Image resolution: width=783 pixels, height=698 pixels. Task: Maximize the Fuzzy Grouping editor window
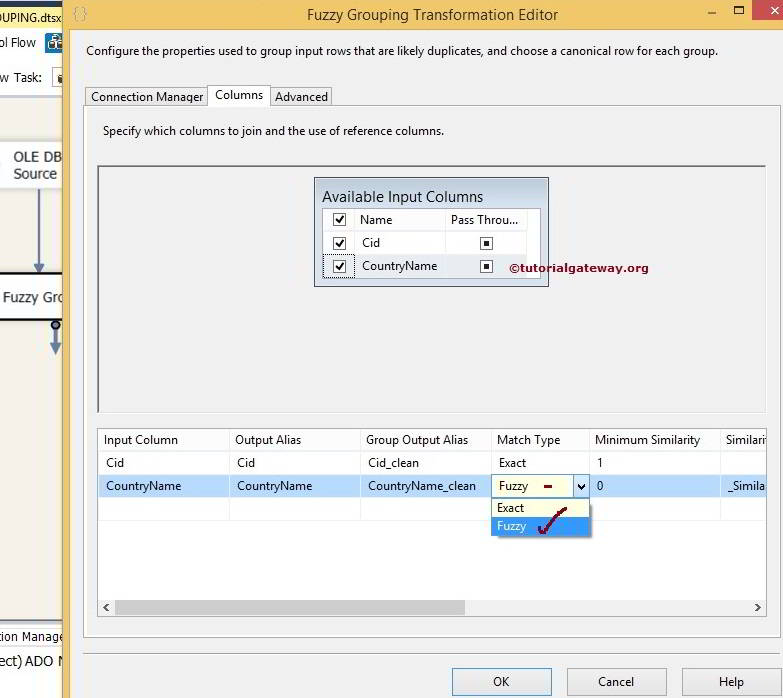[x=739, y=10]
